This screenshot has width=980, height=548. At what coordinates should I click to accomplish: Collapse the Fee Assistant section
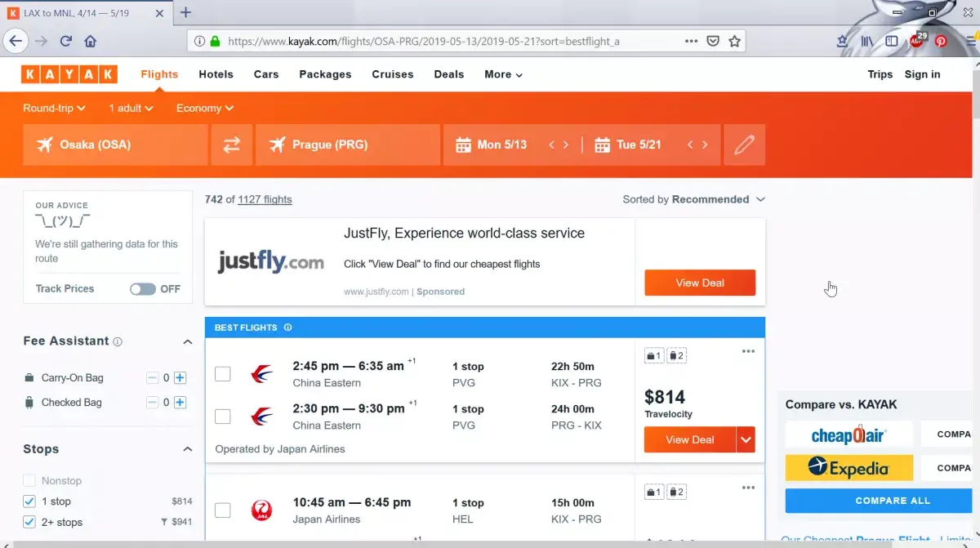(x=187, y=341)
